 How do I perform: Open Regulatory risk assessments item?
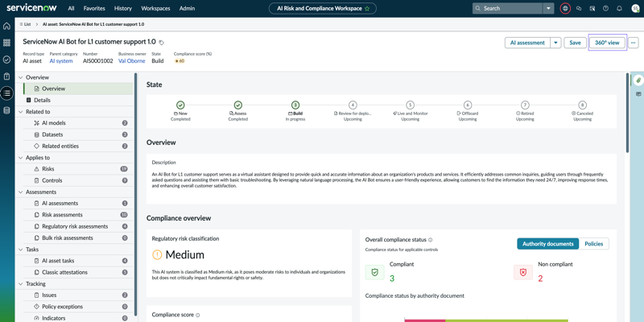[x=78, y=226]
